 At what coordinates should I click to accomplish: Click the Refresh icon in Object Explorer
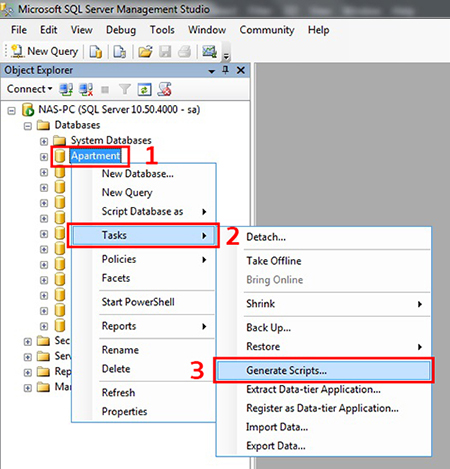coord(145,89)
